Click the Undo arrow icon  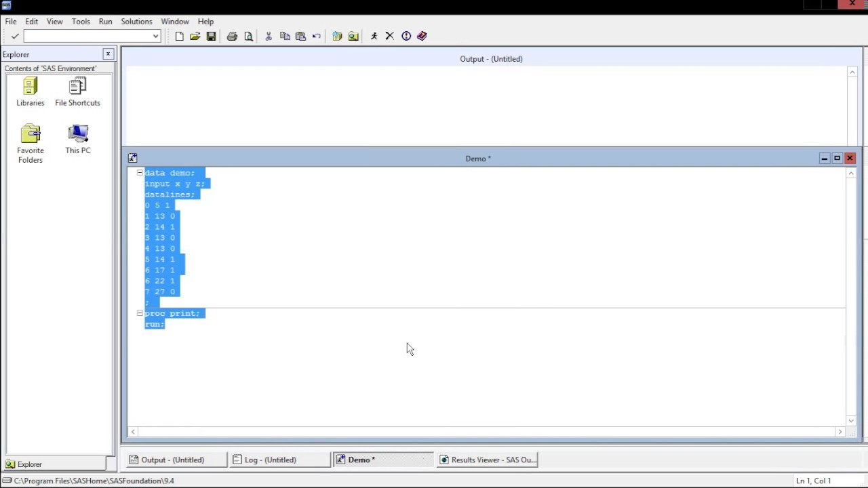(x=317, y=36)
